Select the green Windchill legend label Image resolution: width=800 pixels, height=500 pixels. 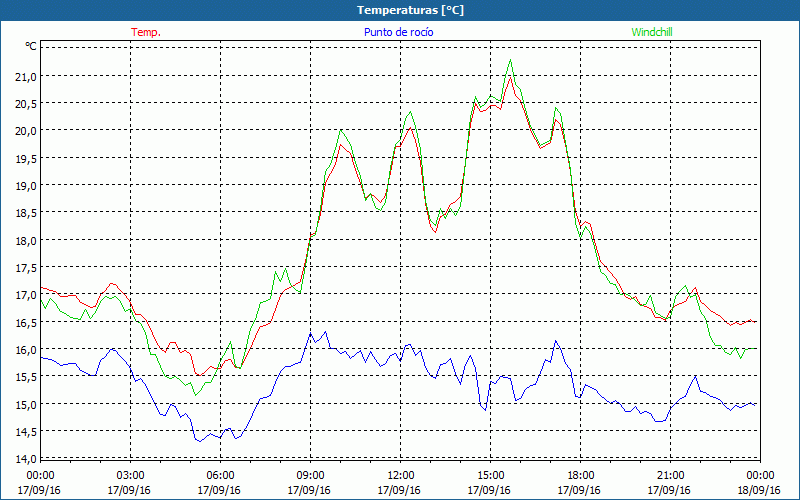click(652, 32)
